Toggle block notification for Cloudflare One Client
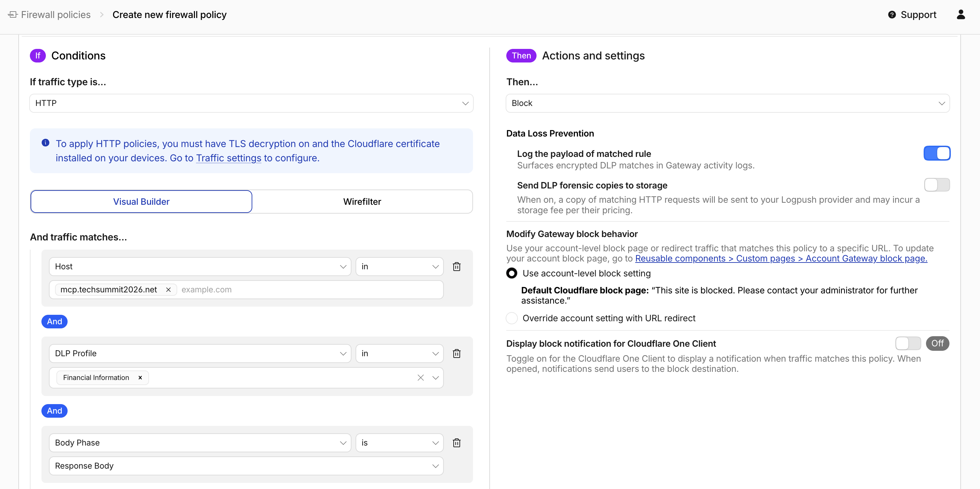Screen dimensions: 980x489 point(908,343)
